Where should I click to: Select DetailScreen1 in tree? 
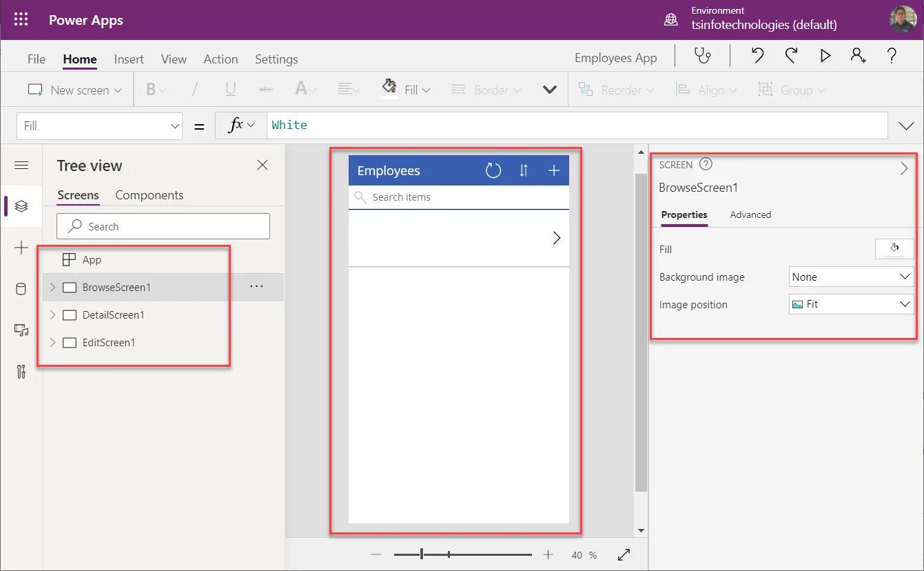click(x=114, y=315)
